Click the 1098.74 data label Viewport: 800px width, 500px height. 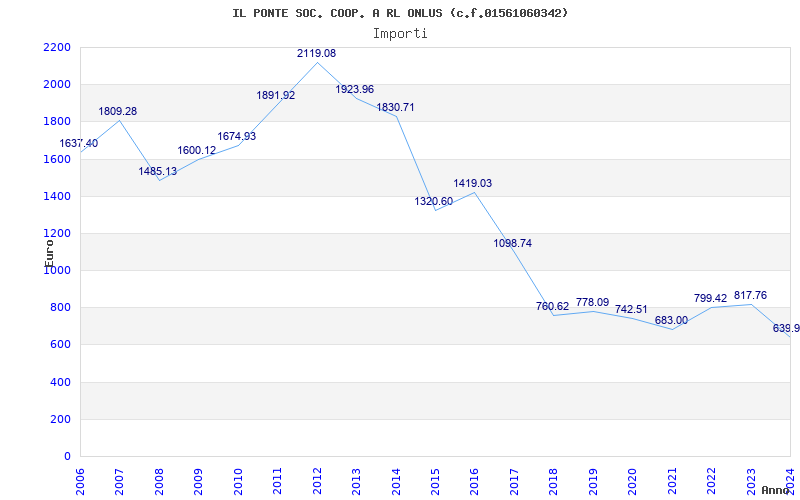513,243
